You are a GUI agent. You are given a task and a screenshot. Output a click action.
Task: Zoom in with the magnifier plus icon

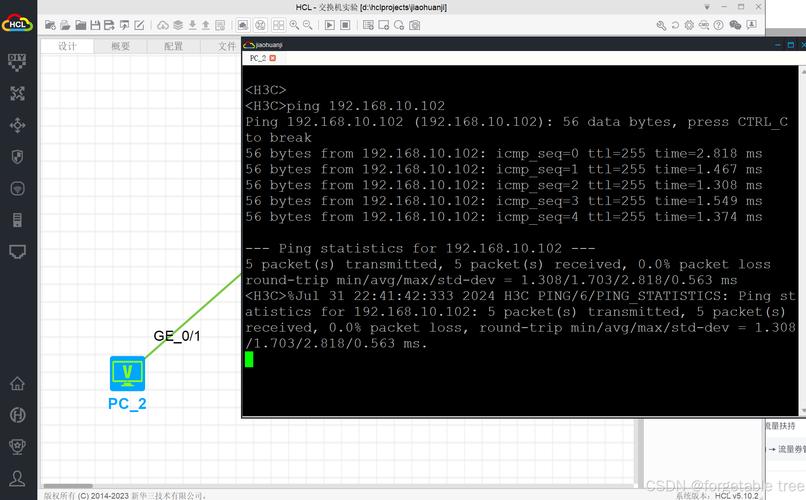tap(295, 25)
